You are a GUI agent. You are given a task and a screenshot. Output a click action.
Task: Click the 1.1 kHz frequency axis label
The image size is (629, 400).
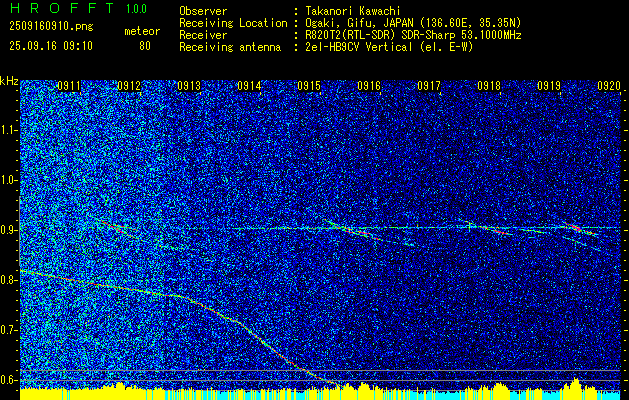click(x=9, y=130)
